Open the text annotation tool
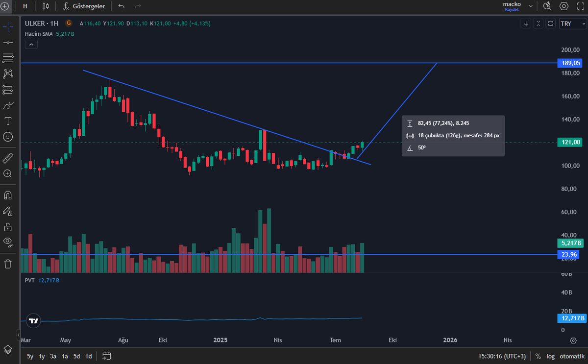This screenshot has width=588, height=364. click(x=7, y=121)
